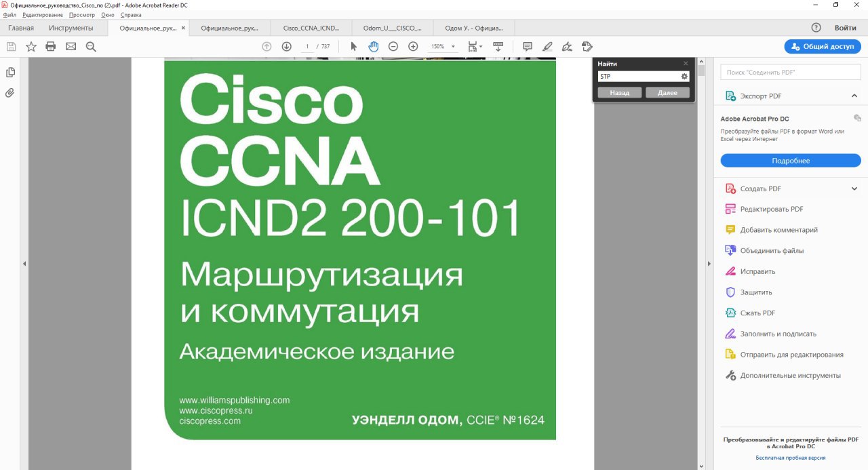The image size is (868, 470).
Task: Send file by email envelope icon
Action: (x=71, y=46)
